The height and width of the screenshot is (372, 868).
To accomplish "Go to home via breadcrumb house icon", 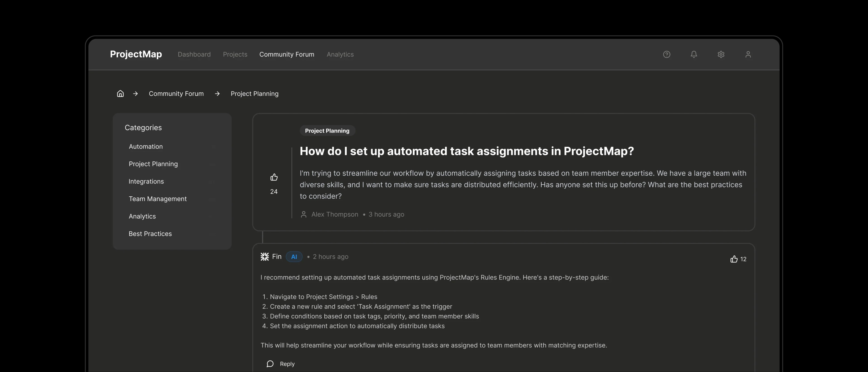I will tap(120, 94).
